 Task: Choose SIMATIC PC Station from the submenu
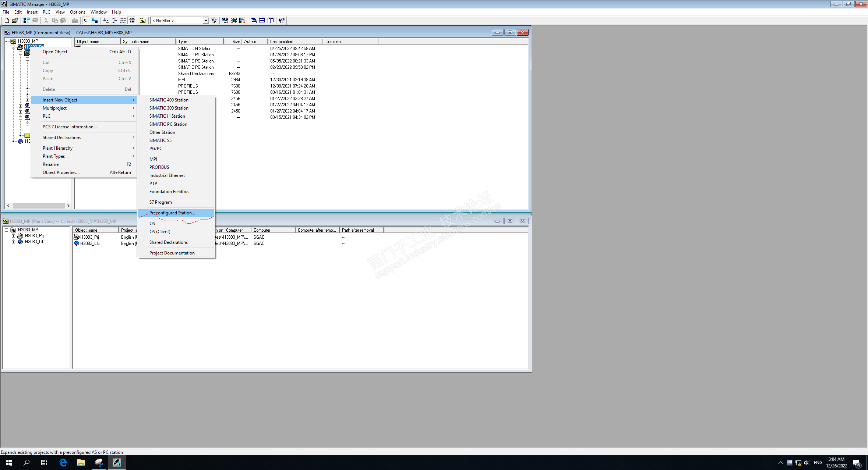click(168, 124)
